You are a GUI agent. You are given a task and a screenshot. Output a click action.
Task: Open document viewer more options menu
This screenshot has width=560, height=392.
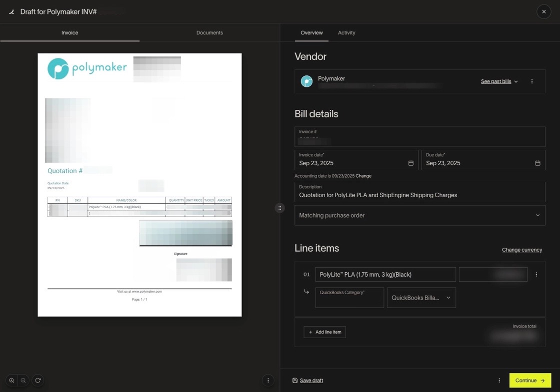[268, 381]
